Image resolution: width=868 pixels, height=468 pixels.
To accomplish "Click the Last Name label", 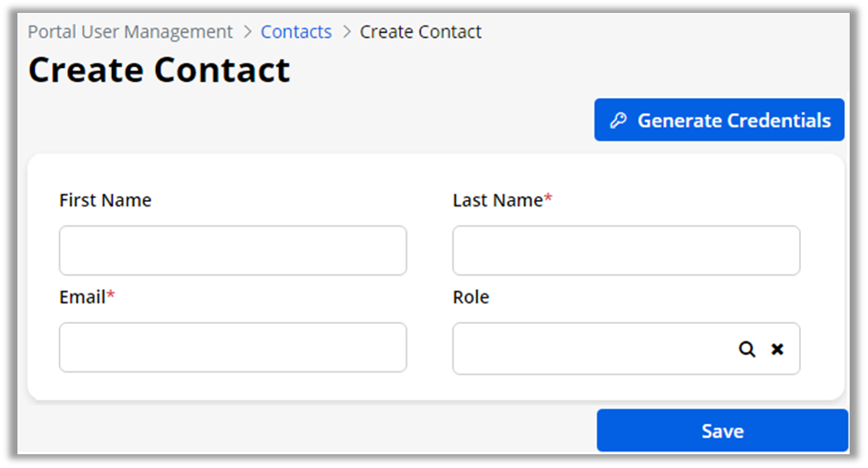I will tap(497, 200).
